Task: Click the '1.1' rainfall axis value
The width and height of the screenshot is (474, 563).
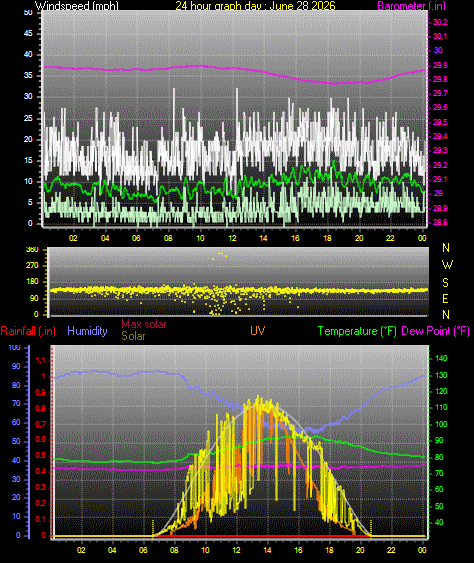Action: click(x=41, y=360)
